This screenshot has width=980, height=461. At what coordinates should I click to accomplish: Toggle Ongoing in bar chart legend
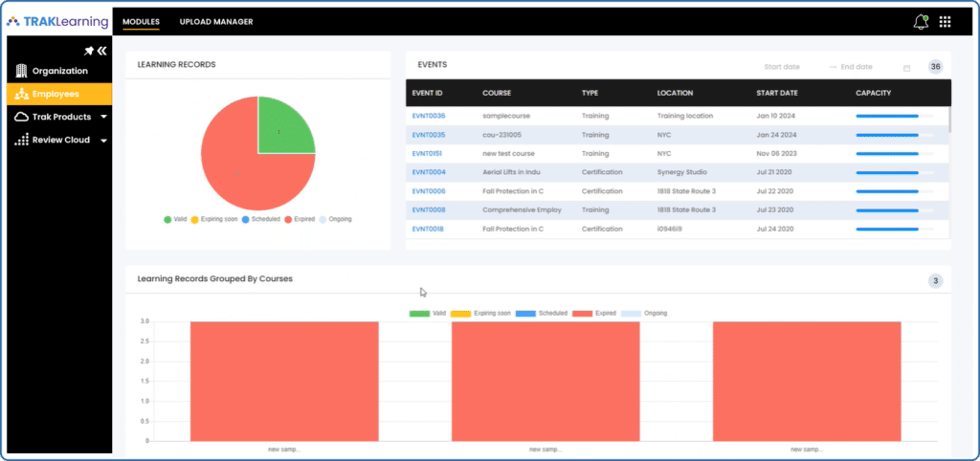644,313
